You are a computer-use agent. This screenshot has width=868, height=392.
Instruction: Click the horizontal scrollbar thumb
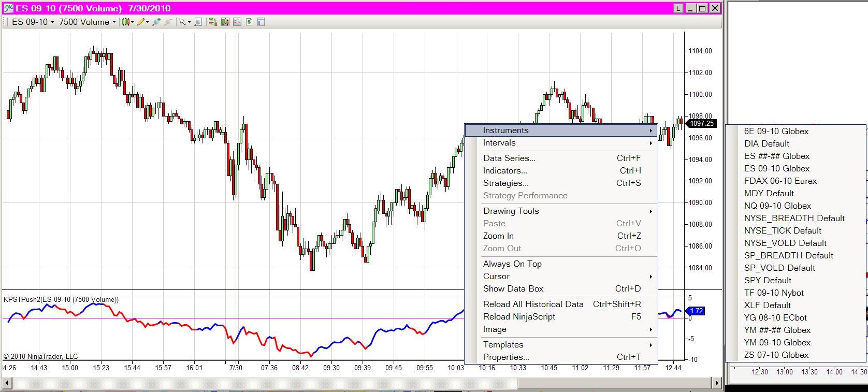tap(615, 383)
